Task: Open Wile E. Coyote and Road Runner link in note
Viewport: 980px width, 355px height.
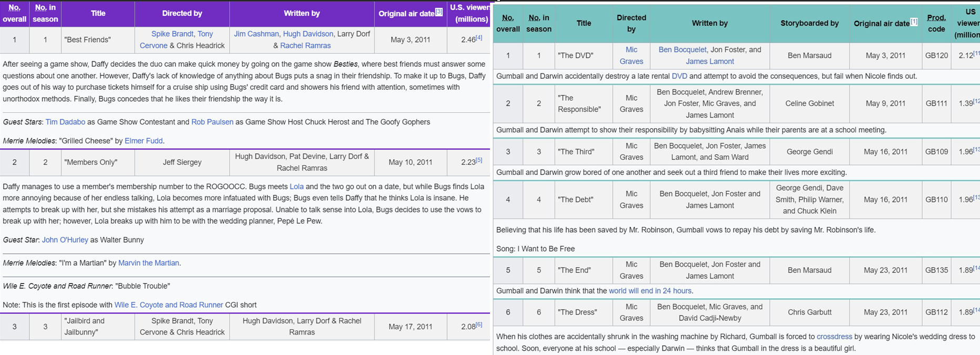Action: (169, 305)
